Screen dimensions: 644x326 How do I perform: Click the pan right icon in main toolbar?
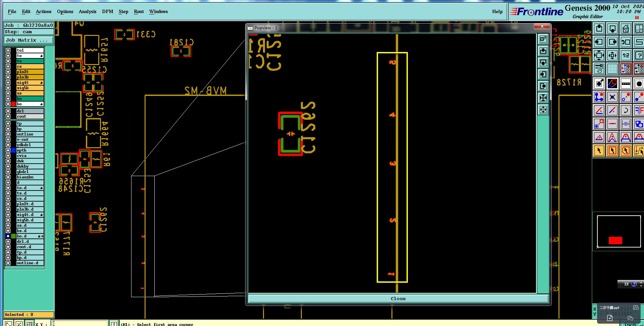[x=612, y=42]
